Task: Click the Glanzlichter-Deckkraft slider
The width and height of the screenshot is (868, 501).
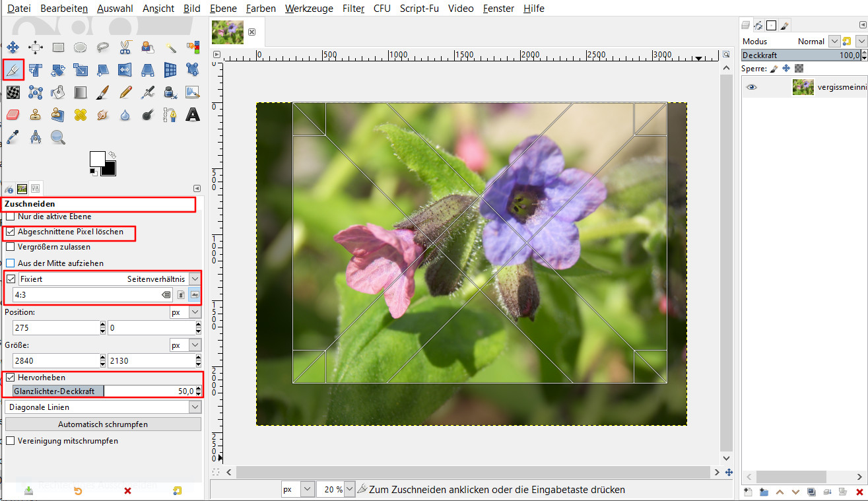Action: click(x=102, y=391)
